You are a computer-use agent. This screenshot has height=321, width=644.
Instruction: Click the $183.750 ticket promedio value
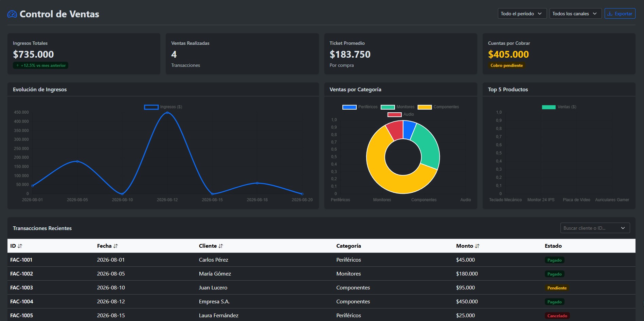pyautogui.click(x=350, y=54)
